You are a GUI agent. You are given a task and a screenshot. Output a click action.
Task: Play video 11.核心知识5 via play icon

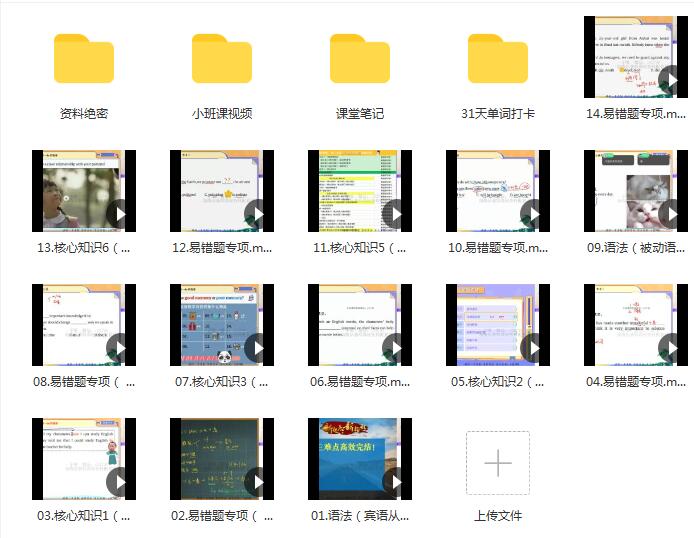click(395, 214)
